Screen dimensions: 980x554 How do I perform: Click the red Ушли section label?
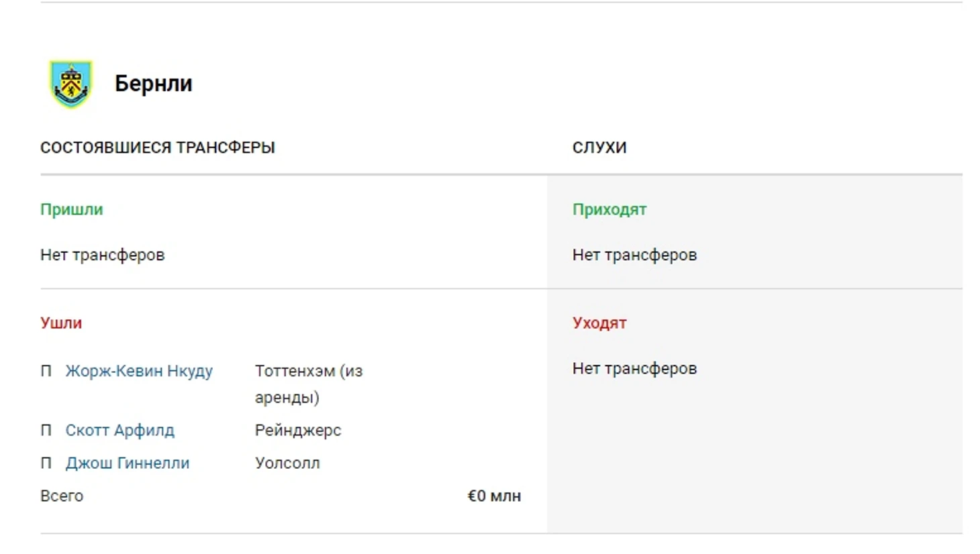pos(61,323)
